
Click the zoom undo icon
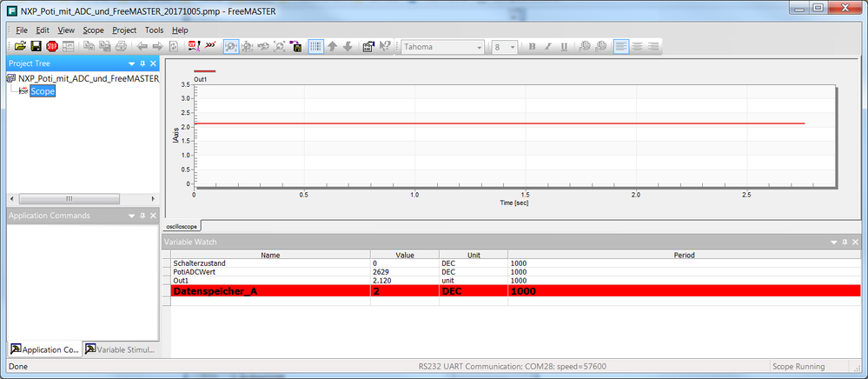click(x=263, y=47)
